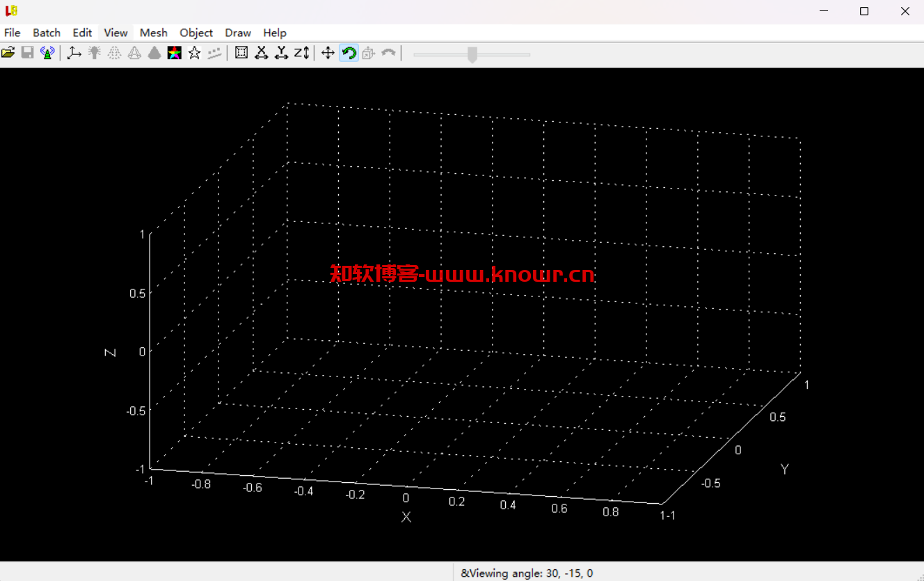Open the Object menu
Viewport: 924px width, 581px height.
click(196, 33)
